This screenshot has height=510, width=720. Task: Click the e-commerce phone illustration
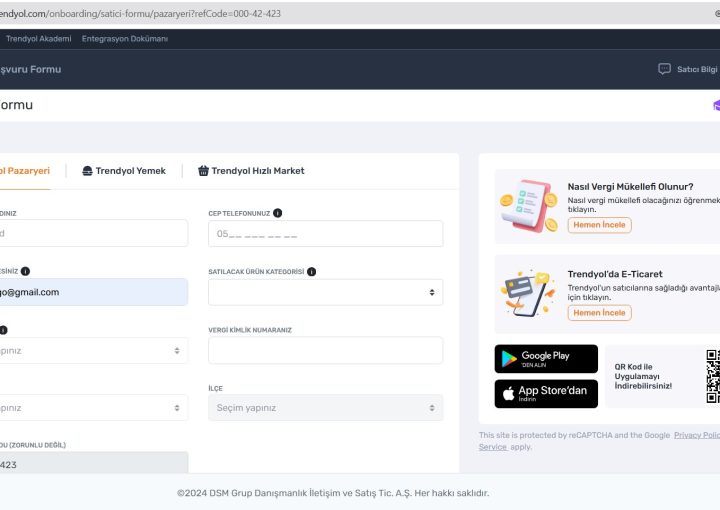click(529, 293)
